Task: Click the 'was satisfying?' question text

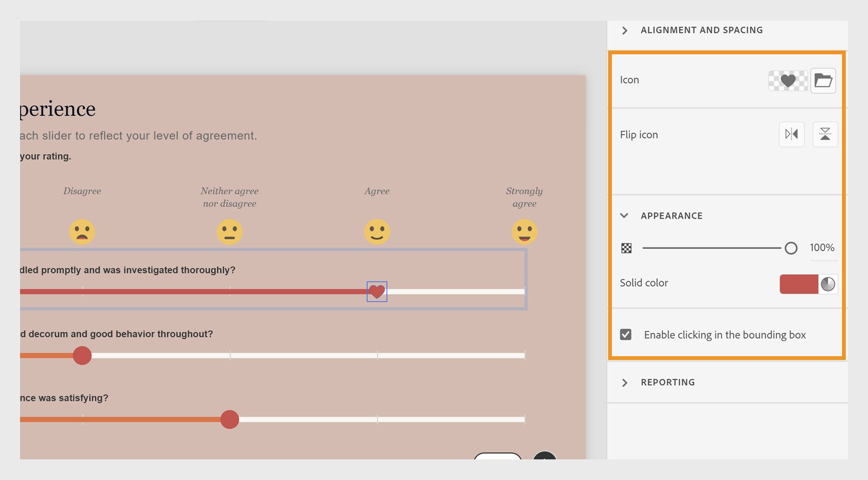Action: pos(64,398)
